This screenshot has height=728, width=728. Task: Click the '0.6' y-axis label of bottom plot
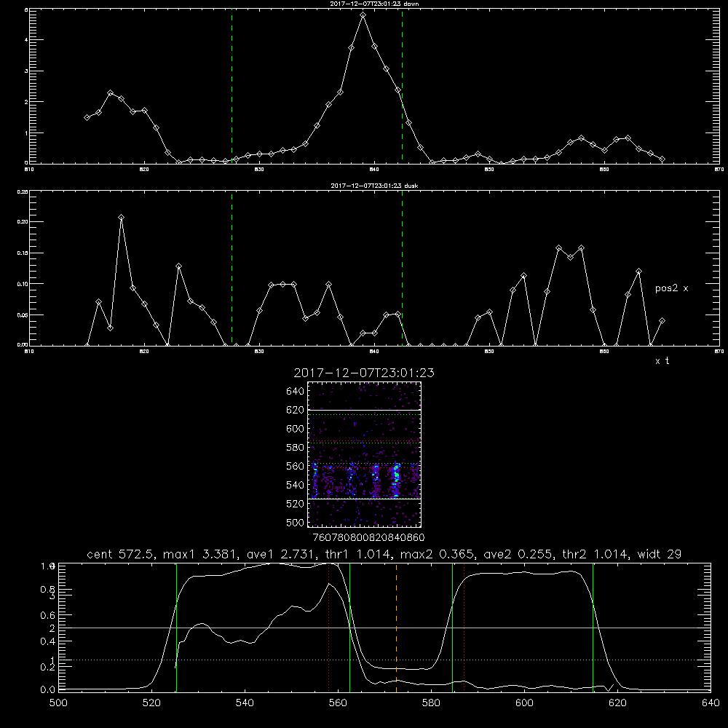click(x=47, y=615)
